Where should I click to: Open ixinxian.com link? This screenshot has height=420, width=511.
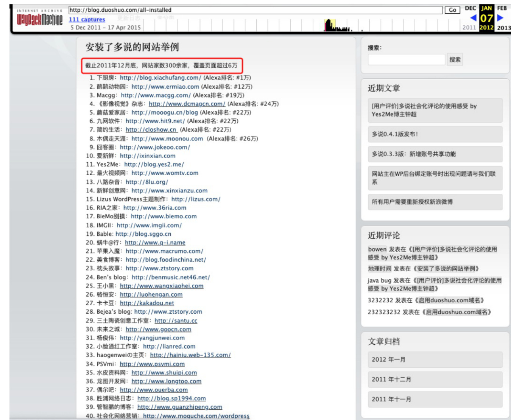coord(148,156)
